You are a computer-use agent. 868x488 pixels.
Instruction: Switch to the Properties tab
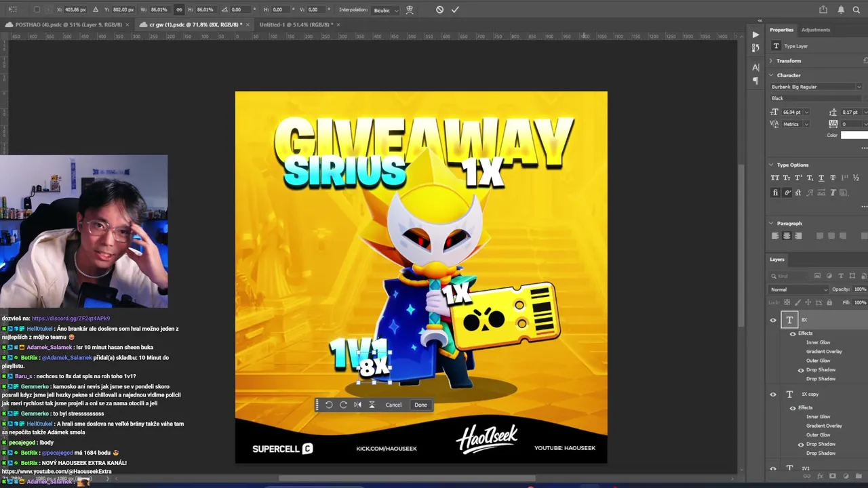781,30
